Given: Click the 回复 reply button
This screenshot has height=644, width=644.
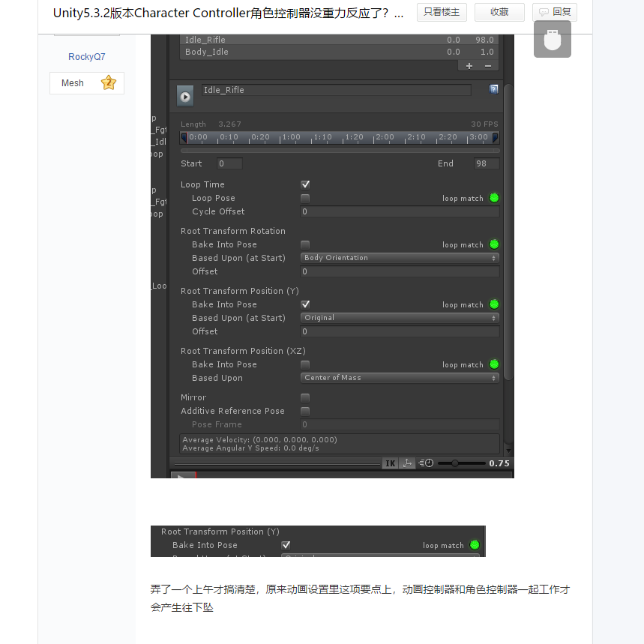Looking at the screenshot, I should coord(555,12).
